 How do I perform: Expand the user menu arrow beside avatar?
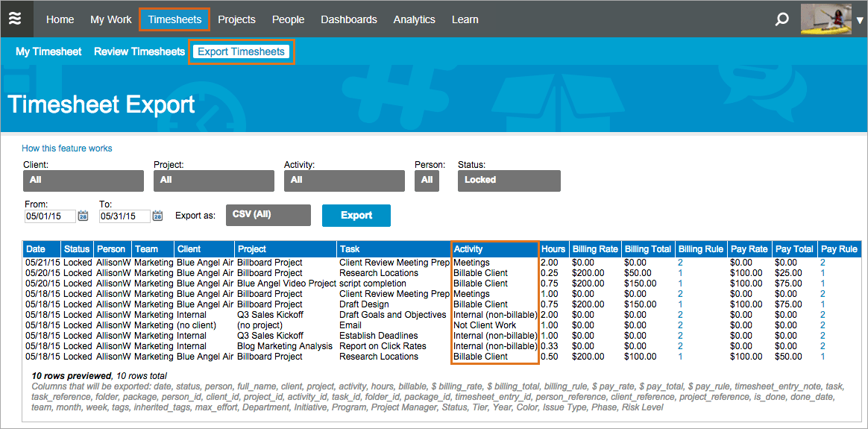(859, 20)
